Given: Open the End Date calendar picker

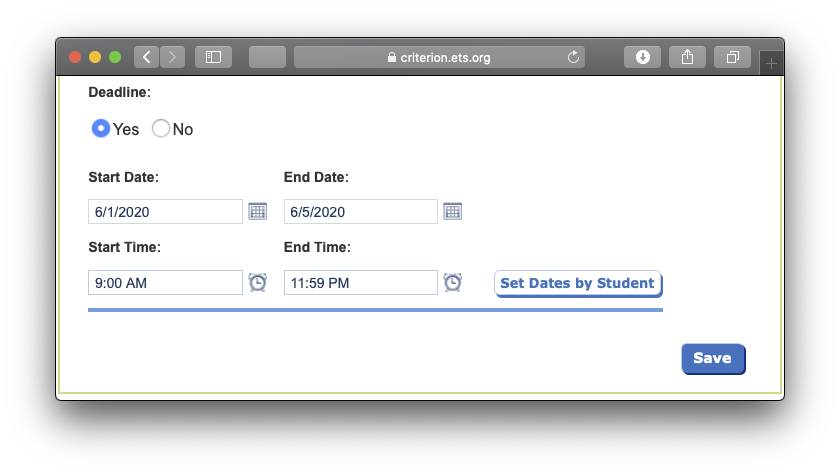Looking at the screenshot, I should pos(453,212).
